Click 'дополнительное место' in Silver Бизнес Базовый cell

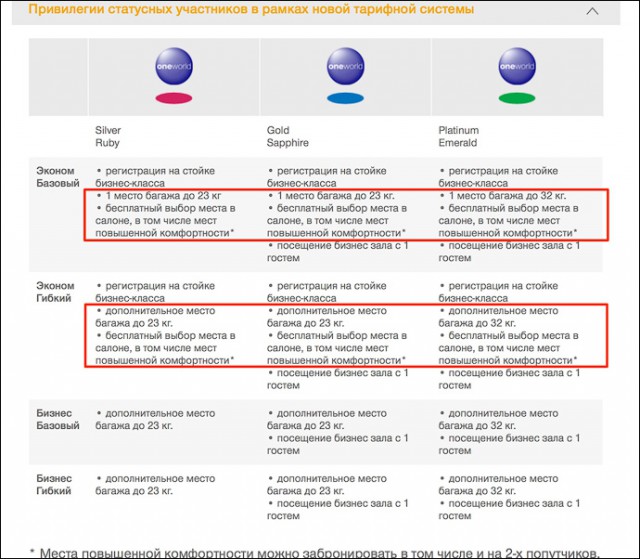tap(160, 413)
